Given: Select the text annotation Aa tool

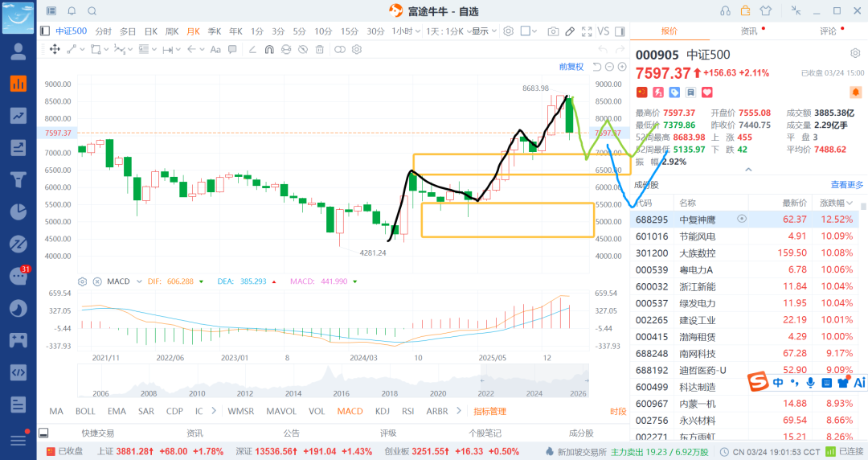Looking at the screenshot, I should [215, 49].
